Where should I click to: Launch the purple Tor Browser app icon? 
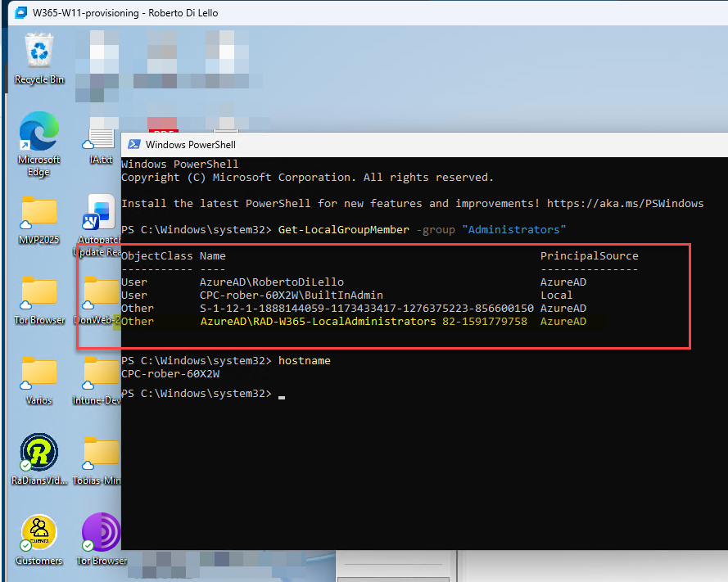pyautogui.click(x=101, y=533)
